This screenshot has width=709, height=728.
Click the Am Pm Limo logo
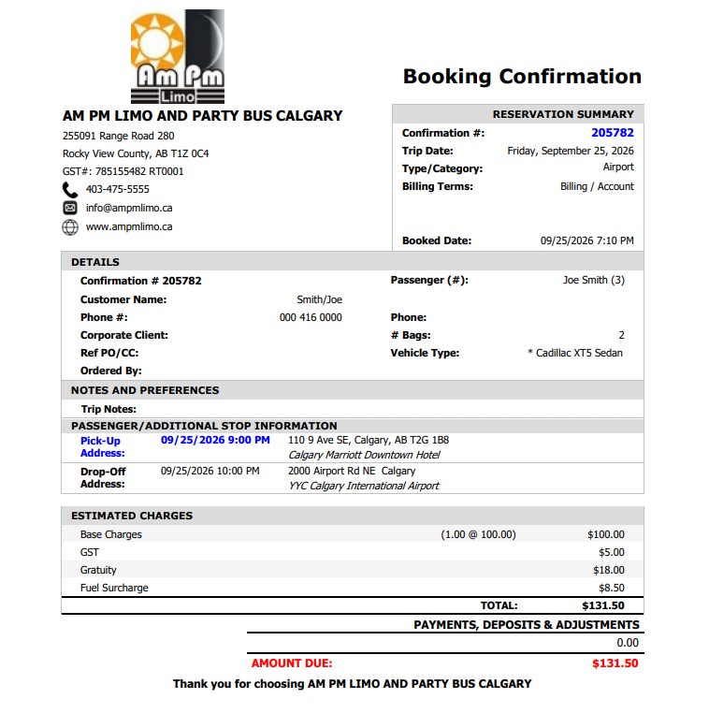click(178, 57)
